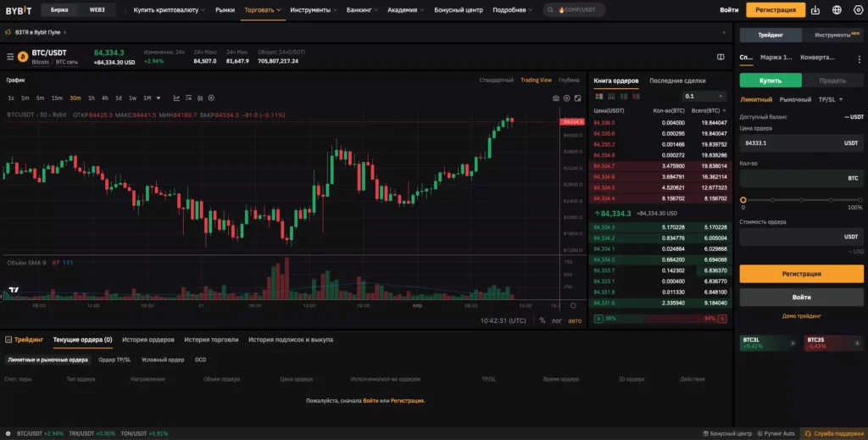This screenshot has width=868, height=440.
Task: Click the buy/sell ratio bar under order book
Action: click(x=659, y=319)
